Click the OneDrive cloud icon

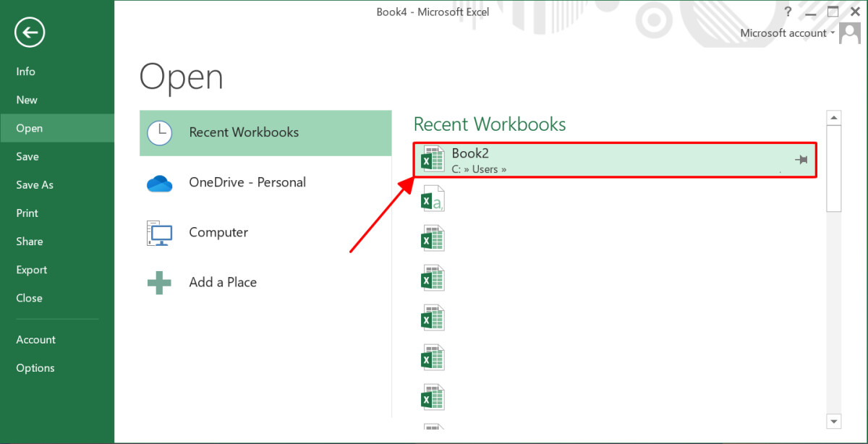(x=159, y=182)
